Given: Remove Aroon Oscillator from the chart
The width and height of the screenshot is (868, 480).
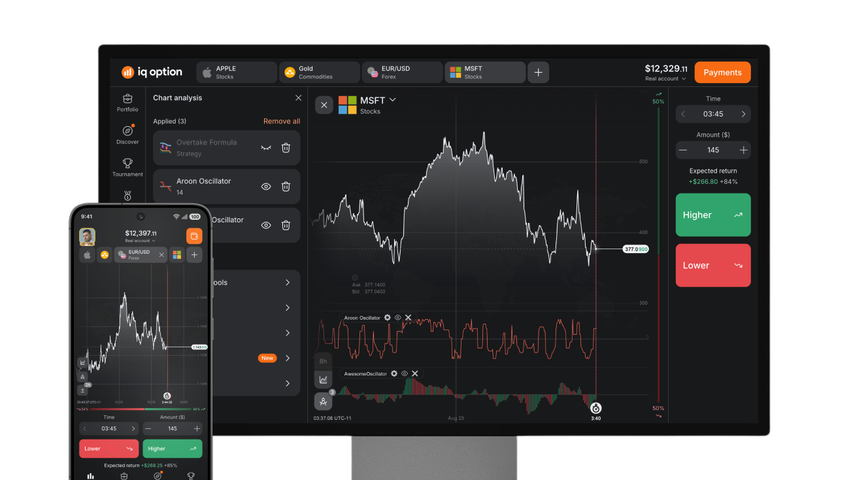Looking at the screenshot, I should pyautogui.click(x=408, y=318).
